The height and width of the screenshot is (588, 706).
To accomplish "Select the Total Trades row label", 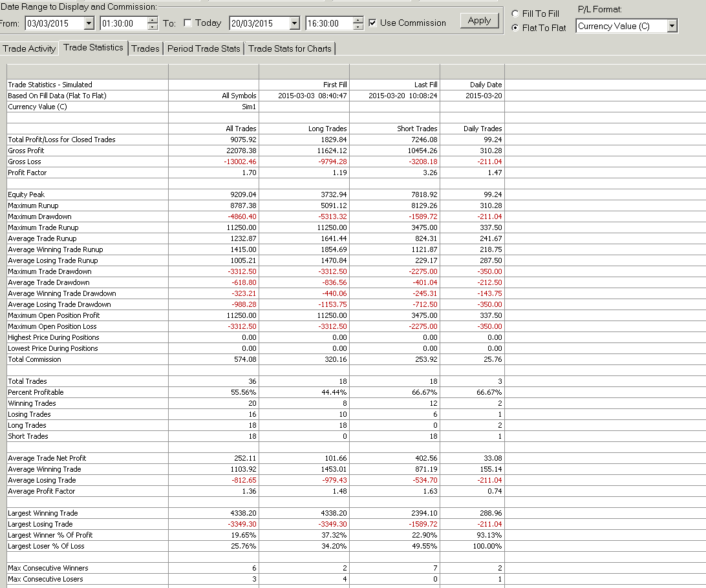I will point(27,381).
